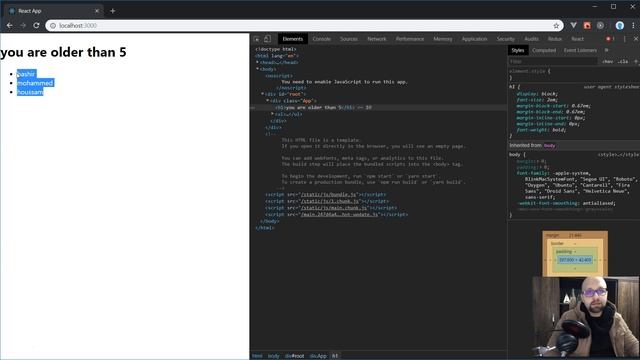Reload the localhost page
Screen dimensions: 640x360
pyautogui.click(x=36, y=25)
